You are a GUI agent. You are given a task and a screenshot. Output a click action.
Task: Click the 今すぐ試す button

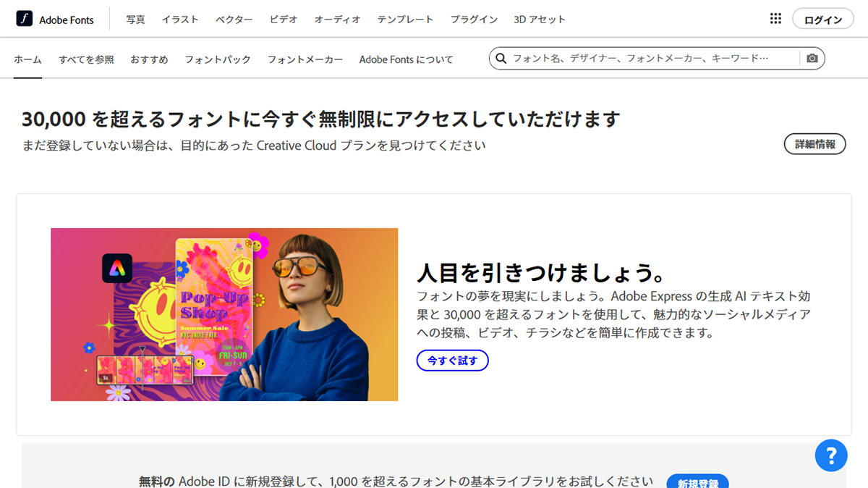pyautogui.click(x=453, y=360)
